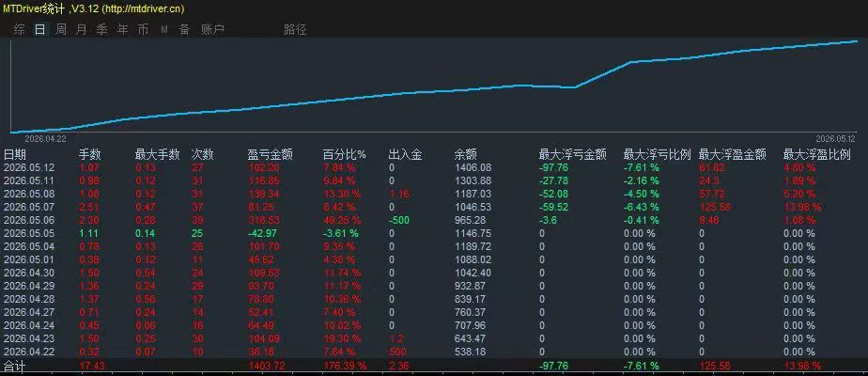Switch to the 综 summary tab

(19, 30)
